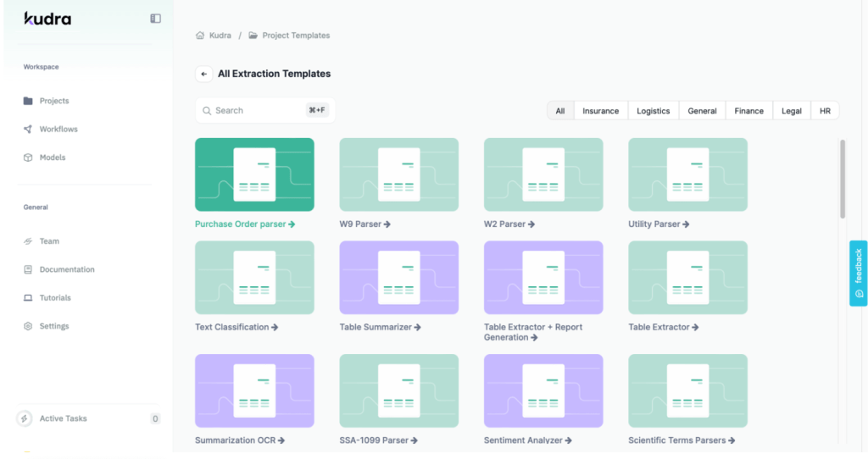Screen dimensions: 868x459
Task: Open Workflows in the sidebar
Action: (58, 129)
